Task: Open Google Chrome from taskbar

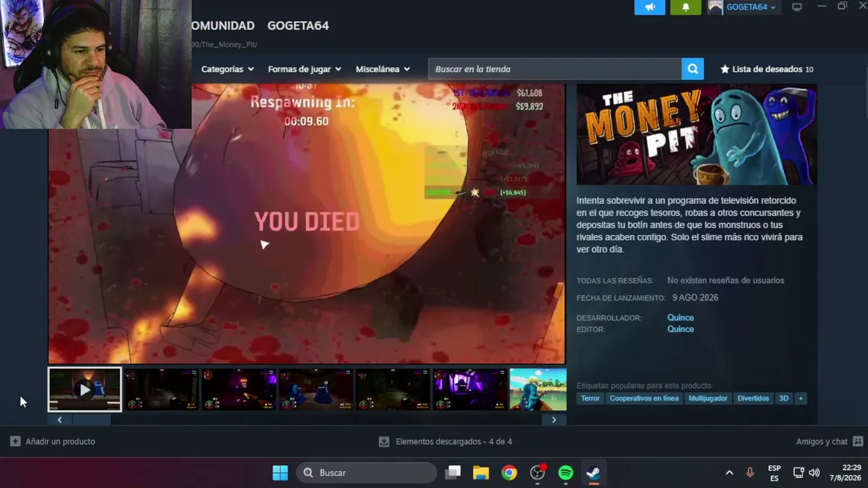Action: [x=509, y=472]
